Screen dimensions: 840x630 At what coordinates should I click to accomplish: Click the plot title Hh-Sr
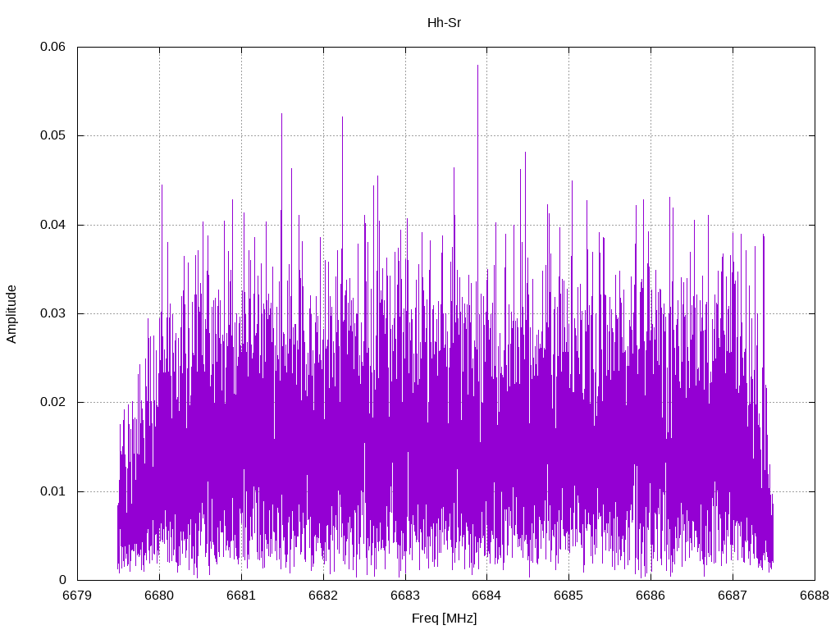(444, 23)
